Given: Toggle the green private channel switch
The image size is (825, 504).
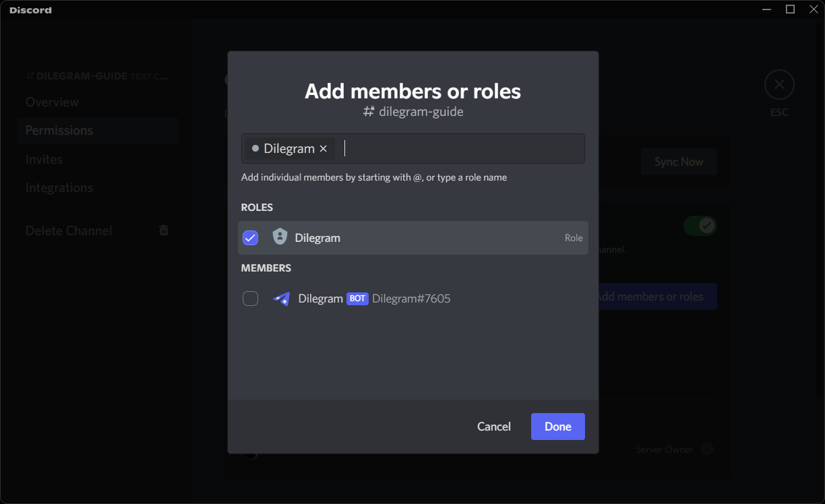Looking at the screenshot, I should coord(700,225).
